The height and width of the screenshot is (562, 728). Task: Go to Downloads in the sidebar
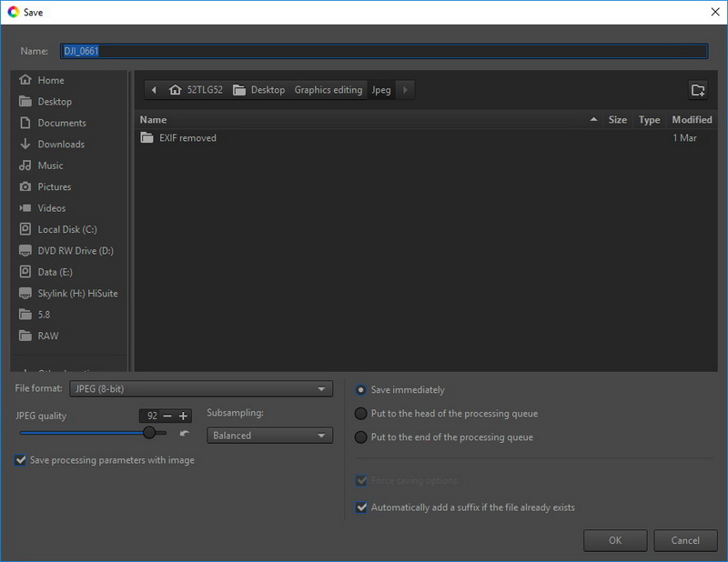[x=60, y=144]
